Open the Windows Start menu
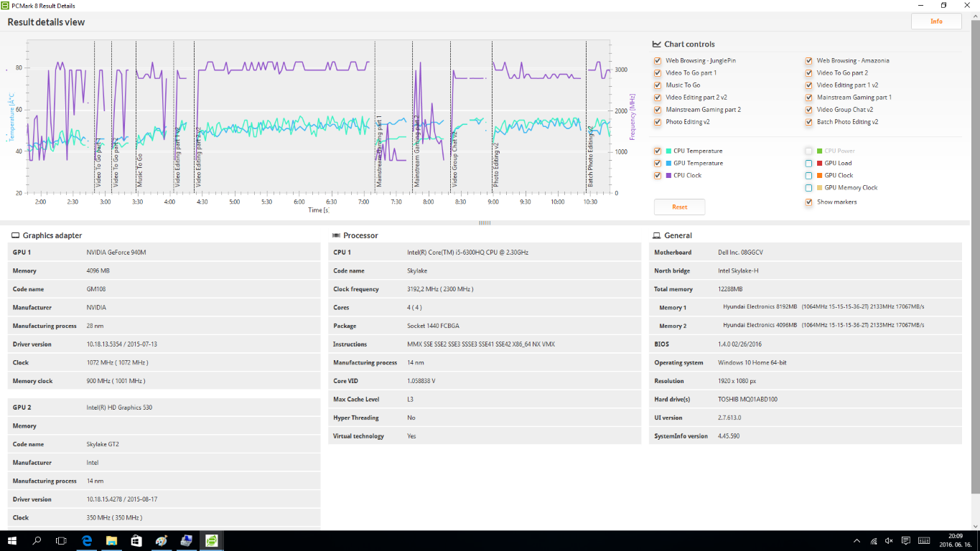The width and height of the screenshot is (980, 551). [12, 540]
